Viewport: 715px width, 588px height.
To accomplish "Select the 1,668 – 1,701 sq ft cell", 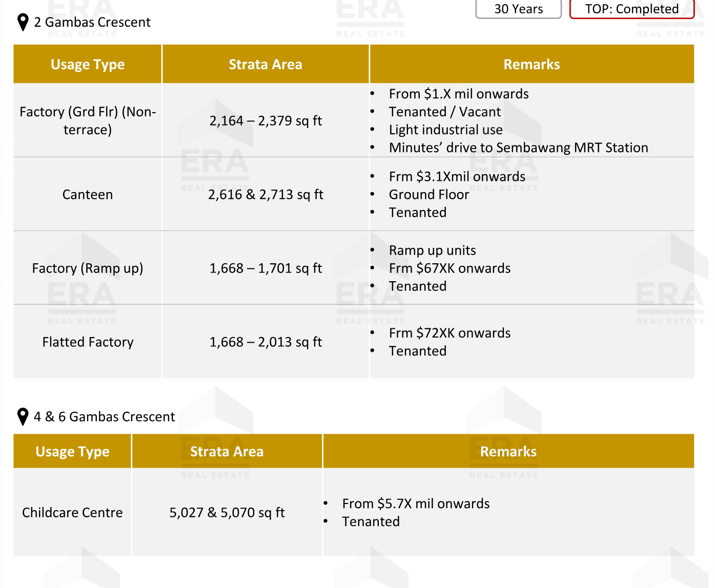I will 265,268.
